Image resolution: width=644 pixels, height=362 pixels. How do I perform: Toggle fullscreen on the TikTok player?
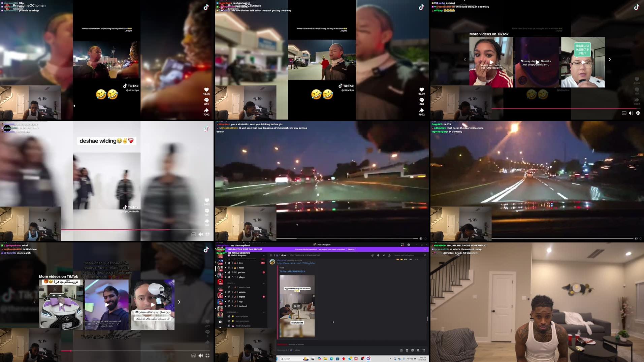click(x=638, y=113)
